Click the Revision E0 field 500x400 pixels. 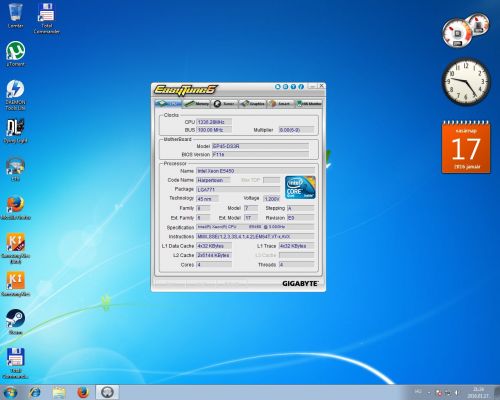300,218
